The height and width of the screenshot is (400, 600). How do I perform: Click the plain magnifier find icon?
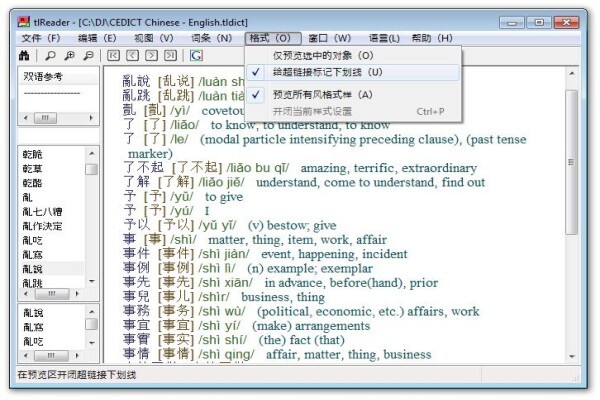(50, 56)
